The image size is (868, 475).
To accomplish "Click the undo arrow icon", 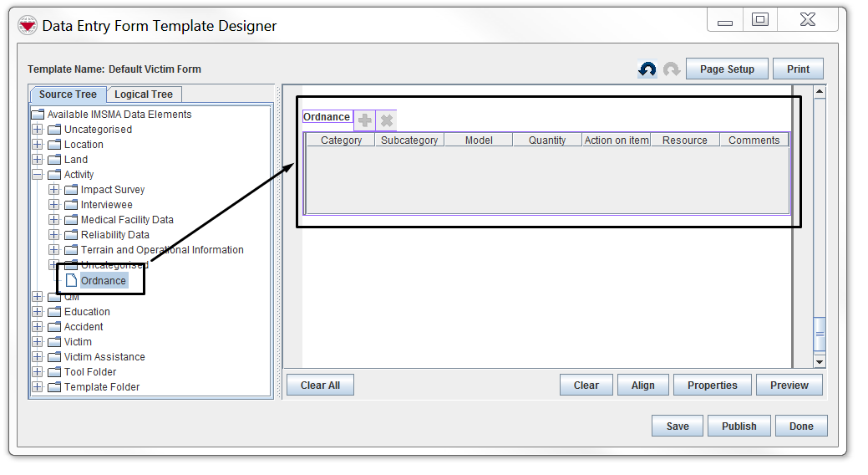I will 647,69.
